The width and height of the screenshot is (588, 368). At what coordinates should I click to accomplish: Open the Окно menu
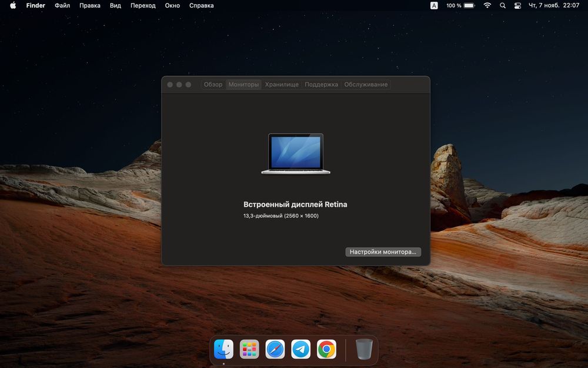pyautogui.click(x=172, y=5)
